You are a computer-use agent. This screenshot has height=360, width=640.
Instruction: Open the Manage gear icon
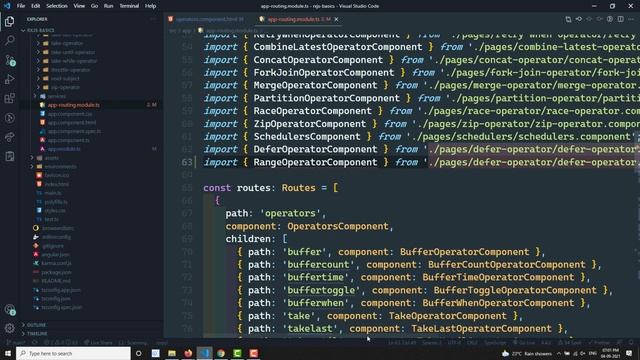pos(9,328)
